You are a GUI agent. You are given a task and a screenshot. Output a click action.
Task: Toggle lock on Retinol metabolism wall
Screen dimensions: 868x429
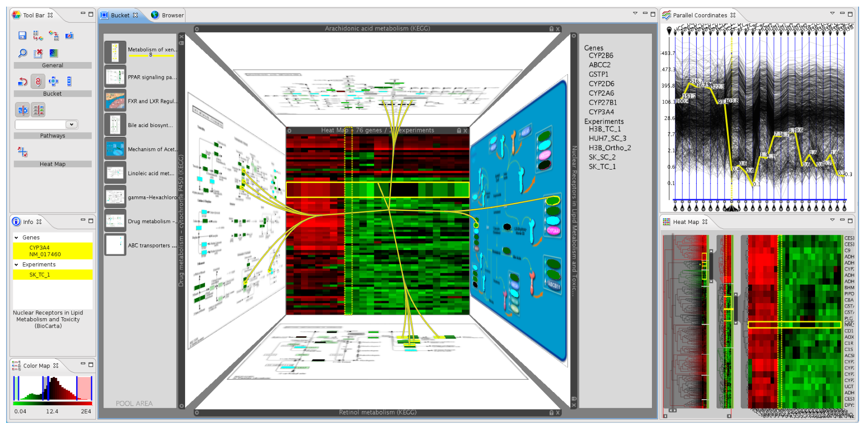pos(551,413)
